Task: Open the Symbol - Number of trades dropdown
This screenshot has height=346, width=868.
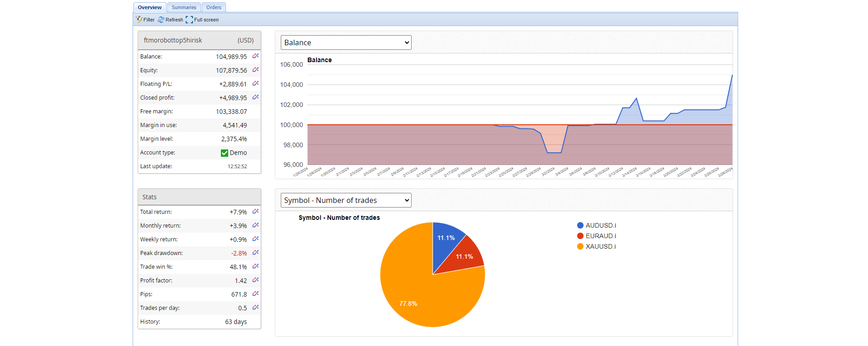Action: [x=346, y=200]
